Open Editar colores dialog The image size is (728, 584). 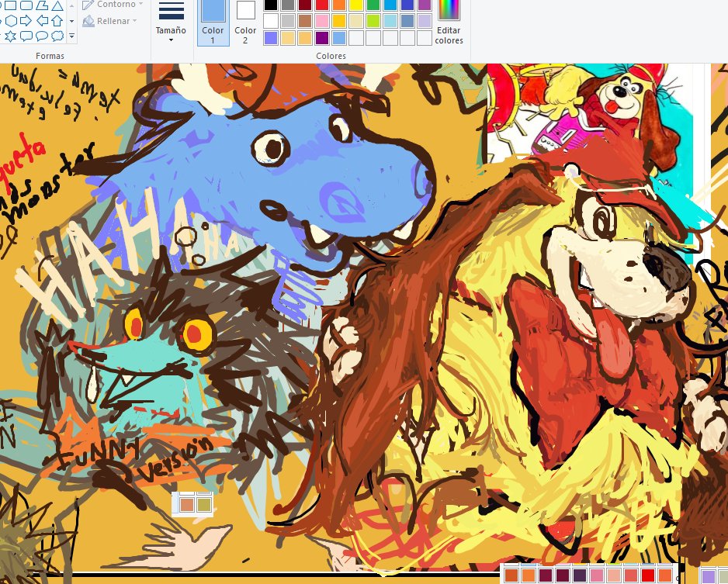point(449,22)
